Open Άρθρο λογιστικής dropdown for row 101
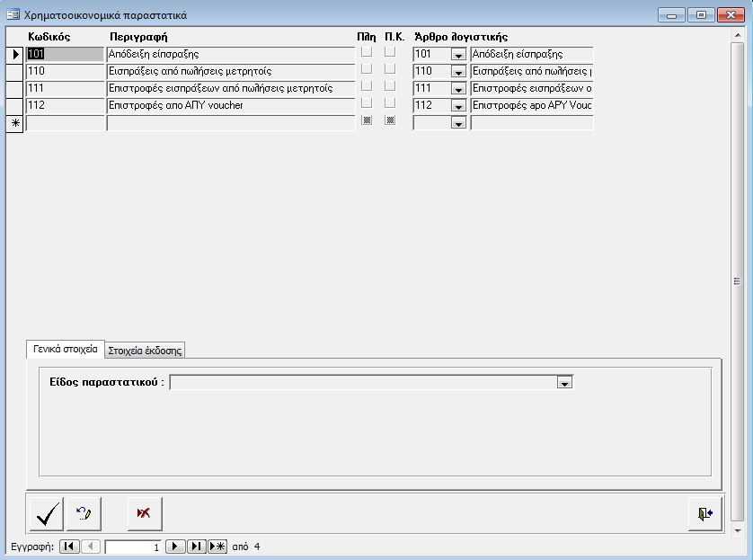Image resolution: width=753 pixels, height=560 pixels. pyautogui.click(x=458, y=54)
